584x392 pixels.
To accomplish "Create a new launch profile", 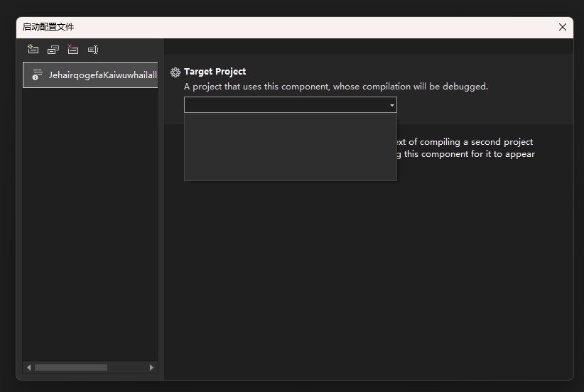I will tap(33, 49).
